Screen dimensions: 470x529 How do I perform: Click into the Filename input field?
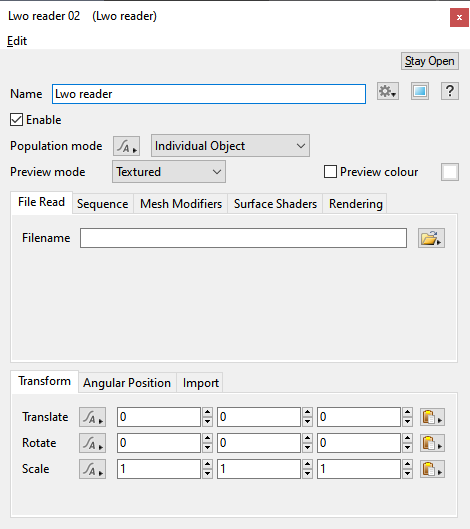[x=243, y=238]
